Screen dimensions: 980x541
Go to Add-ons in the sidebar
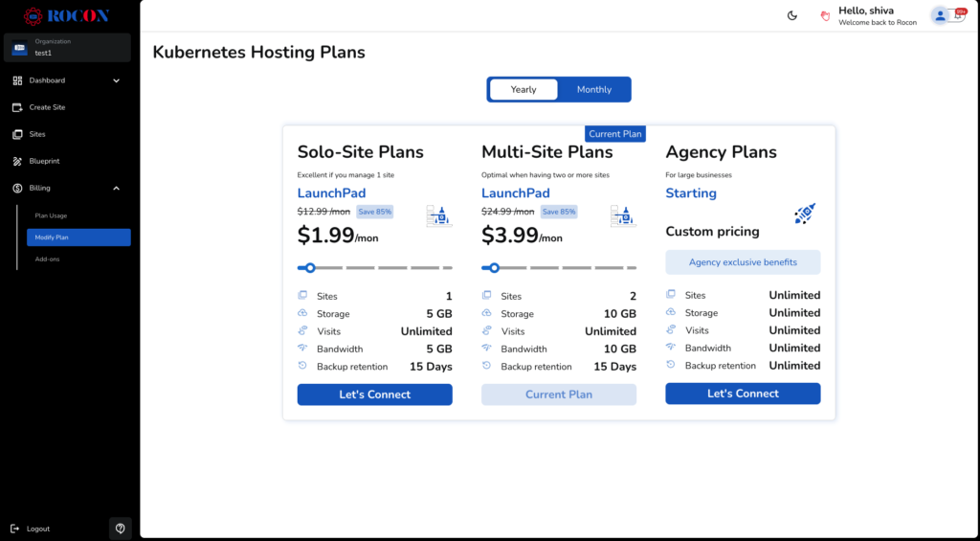click(47, 259)
